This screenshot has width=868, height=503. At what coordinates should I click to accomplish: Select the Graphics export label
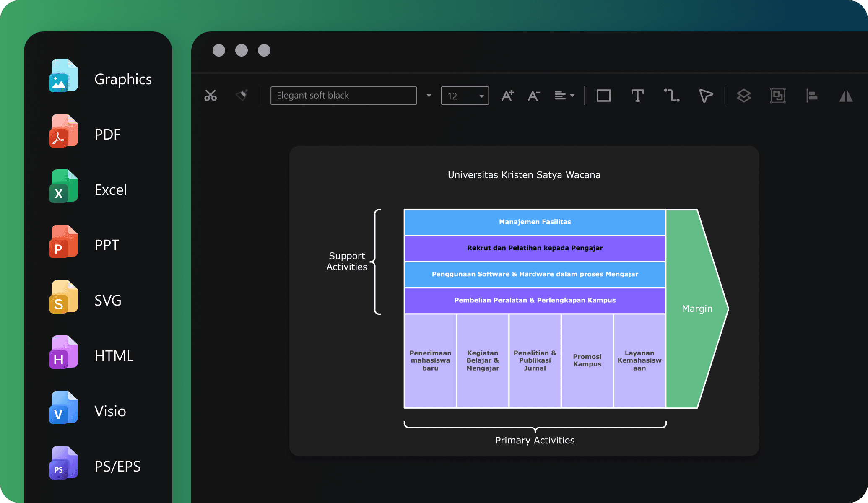[x=123, y=79]
